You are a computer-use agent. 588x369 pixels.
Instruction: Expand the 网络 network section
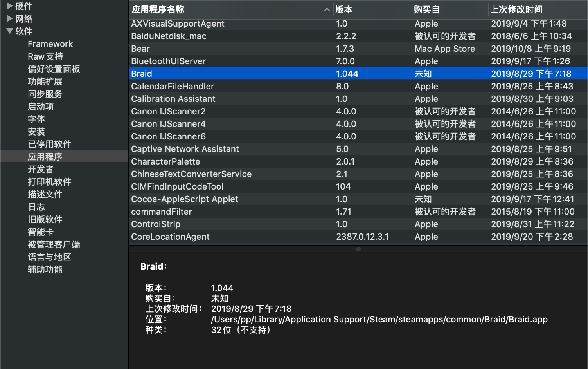[10, 18]
